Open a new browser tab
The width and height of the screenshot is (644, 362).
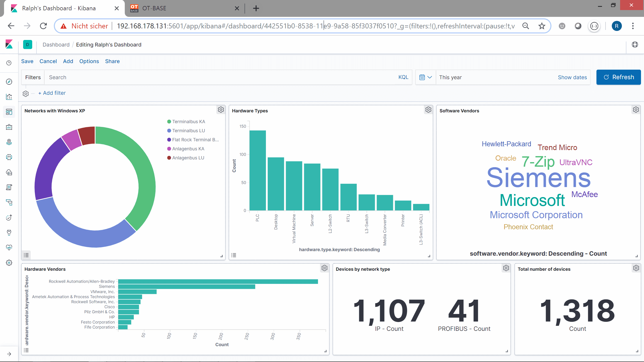click(256, 8)
